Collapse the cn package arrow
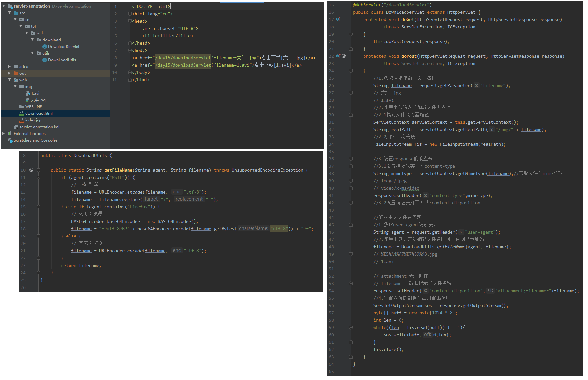 [15, 19]
